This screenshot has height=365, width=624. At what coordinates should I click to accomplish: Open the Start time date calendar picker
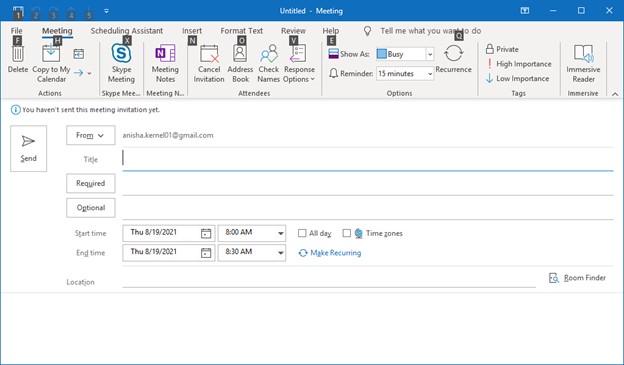click(x=206, y=233)
